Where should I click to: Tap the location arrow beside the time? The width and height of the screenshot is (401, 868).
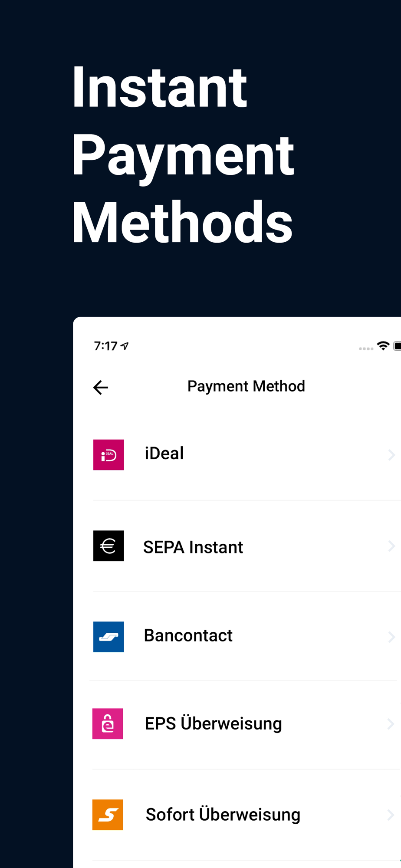click(125, 346)
